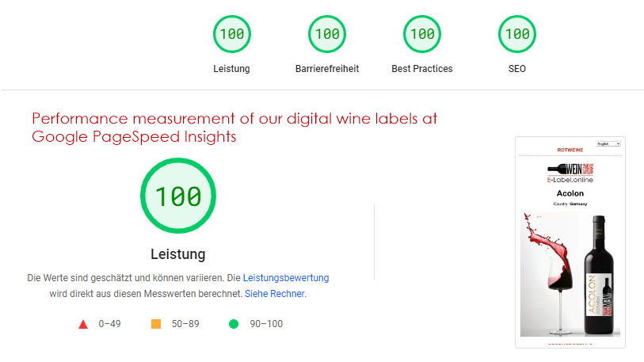
Task: Click the SEO category label
Action: pos(517,69)
